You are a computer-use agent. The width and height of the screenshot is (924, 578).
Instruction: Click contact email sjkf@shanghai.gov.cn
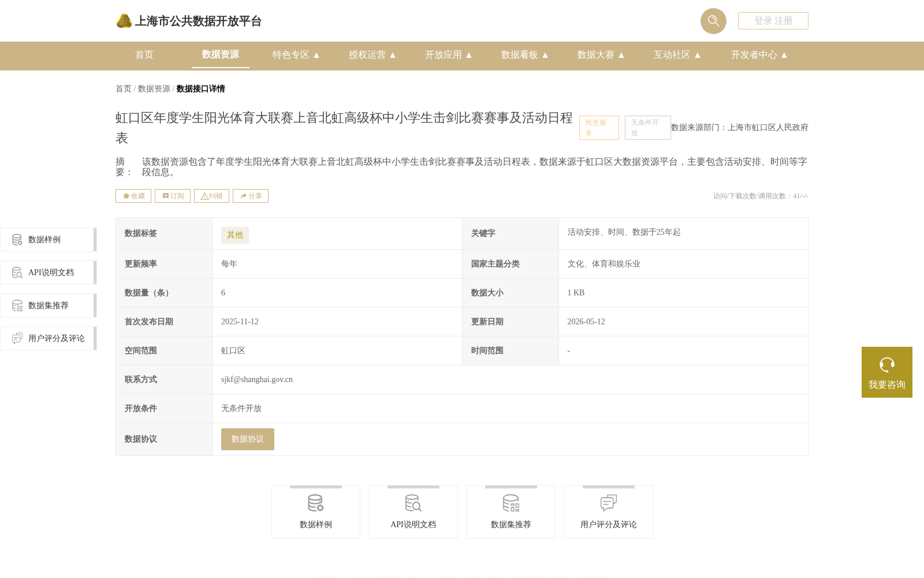pyautogui.click(x=257, y=380)
